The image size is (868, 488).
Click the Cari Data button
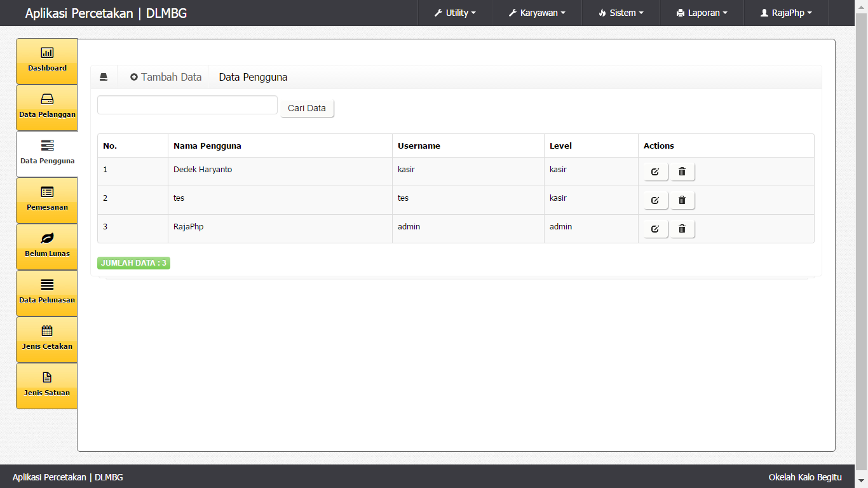307,108
